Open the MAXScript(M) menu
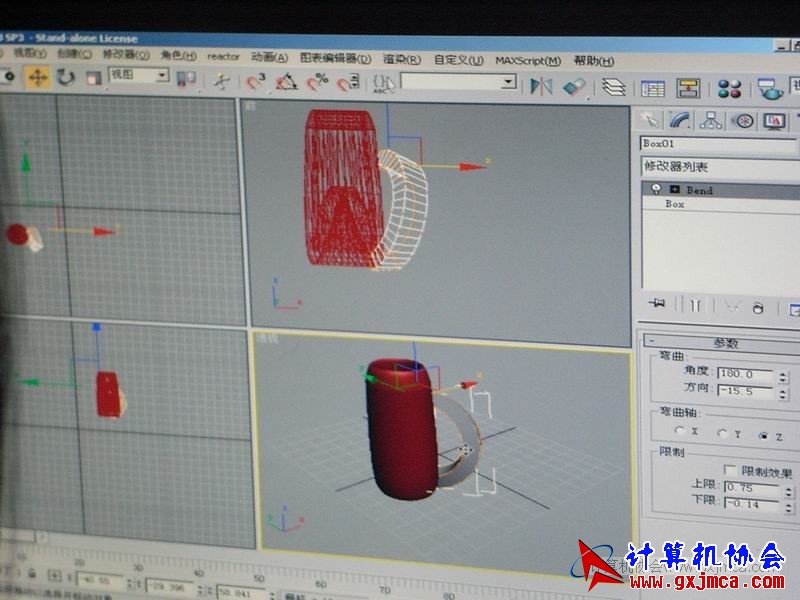Screen dimensions: 800x600 pos(527,61)
